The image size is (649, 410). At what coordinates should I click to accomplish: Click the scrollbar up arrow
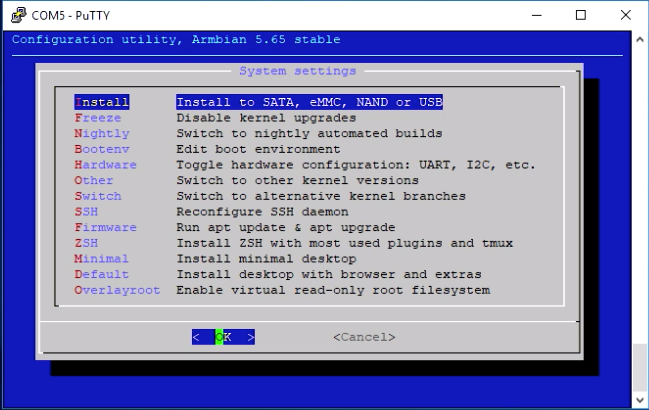point(640,40)
